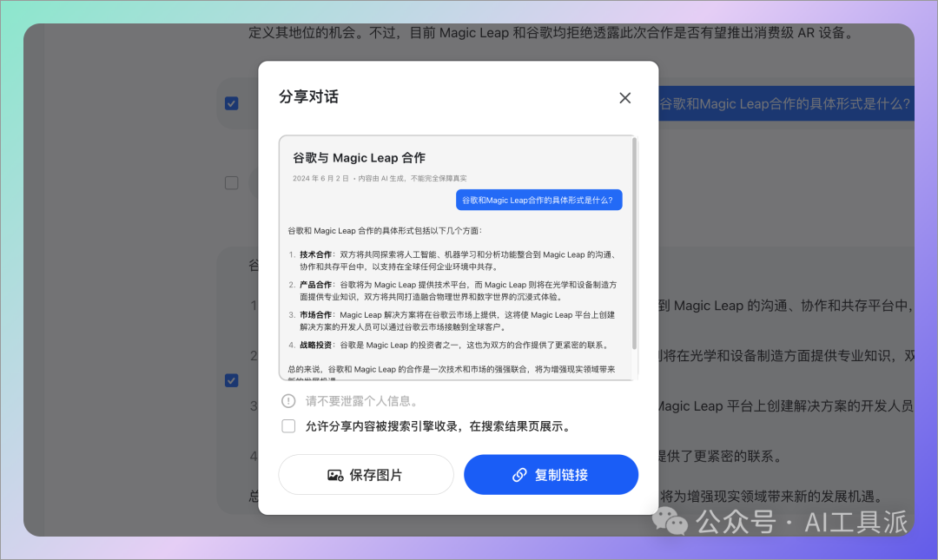Close the 分享对话 dialog with the X icon
The image size is (938, 560).
pos(624,97)
